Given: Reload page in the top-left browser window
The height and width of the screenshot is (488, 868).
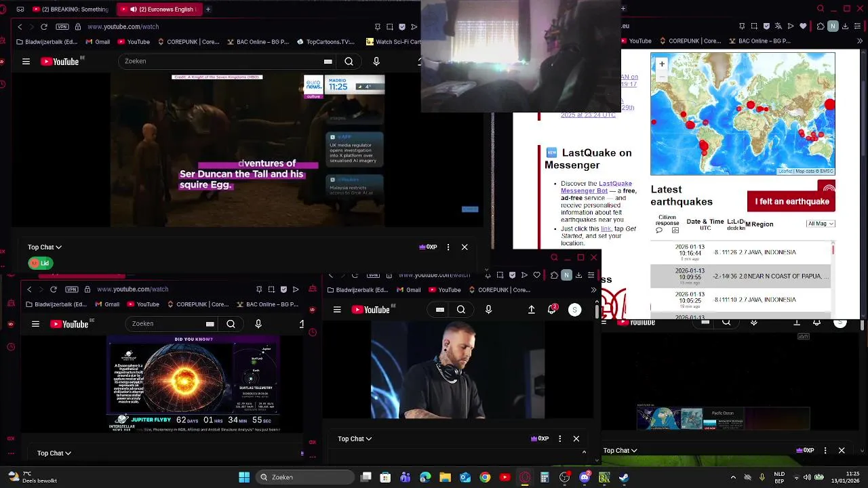Looking at the screenshot, I should pyautogui.click(x=44, y=26).
